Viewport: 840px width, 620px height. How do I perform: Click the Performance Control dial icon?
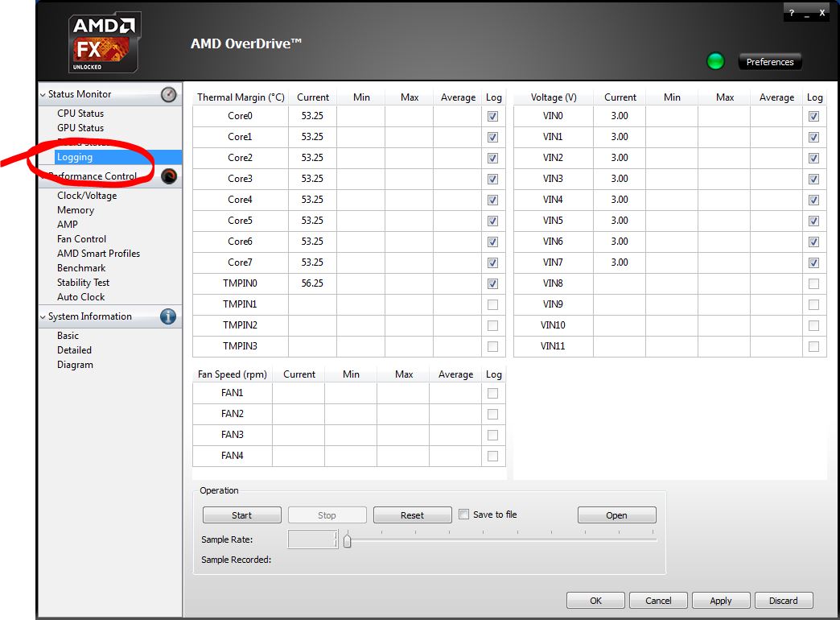tap(168, 176)
